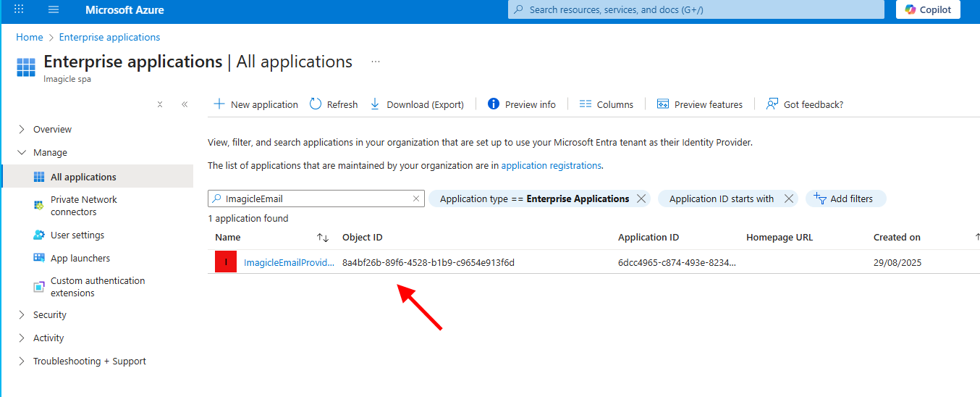This screenshot has width=980, height=397.
Task: Open the ImagicleEmailProvider application
Action: [289, 262]
